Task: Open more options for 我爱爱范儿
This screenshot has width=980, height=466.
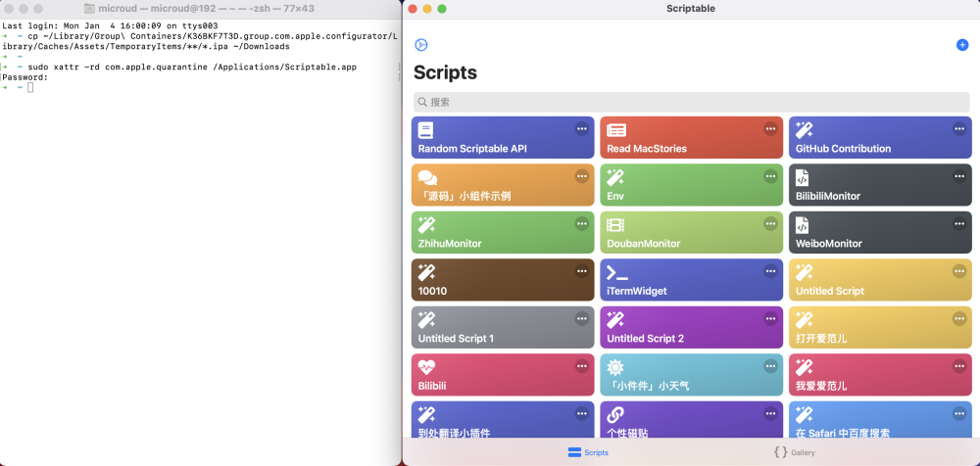Action: tap(959, 366)
